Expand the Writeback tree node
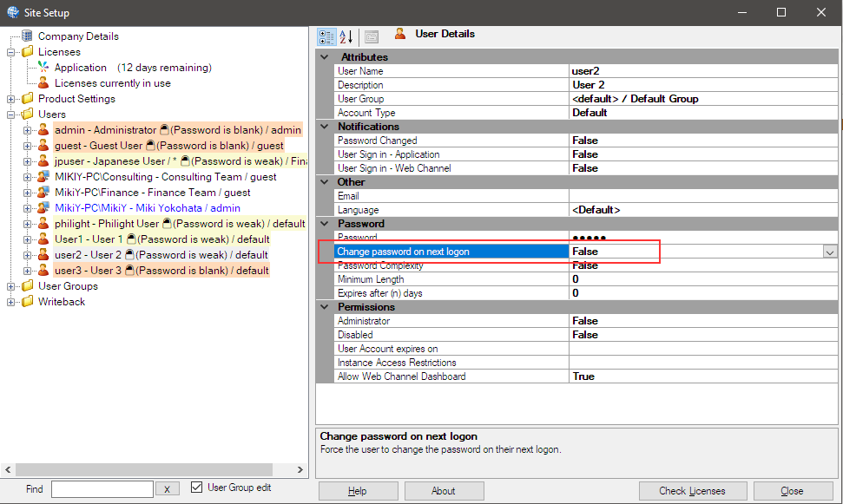This screenshot has height=504, width=843. click(10, 301)
